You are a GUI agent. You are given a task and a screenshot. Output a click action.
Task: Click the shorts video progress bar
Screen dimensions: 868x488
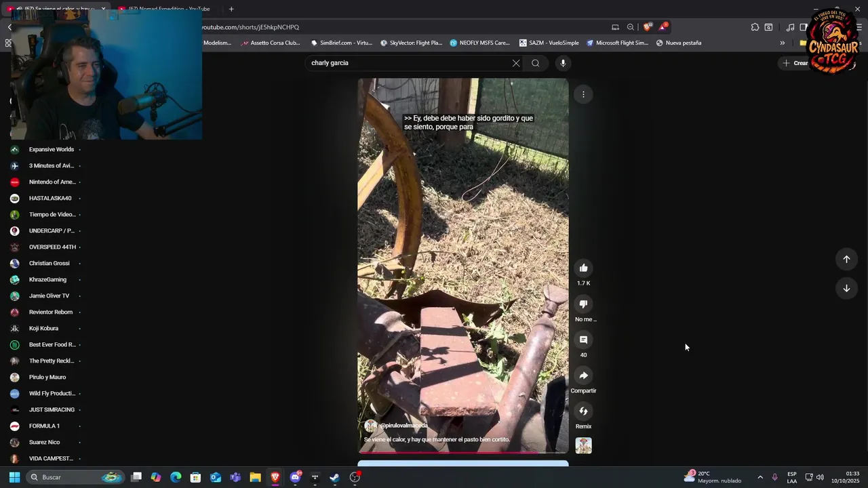[463, 452]
